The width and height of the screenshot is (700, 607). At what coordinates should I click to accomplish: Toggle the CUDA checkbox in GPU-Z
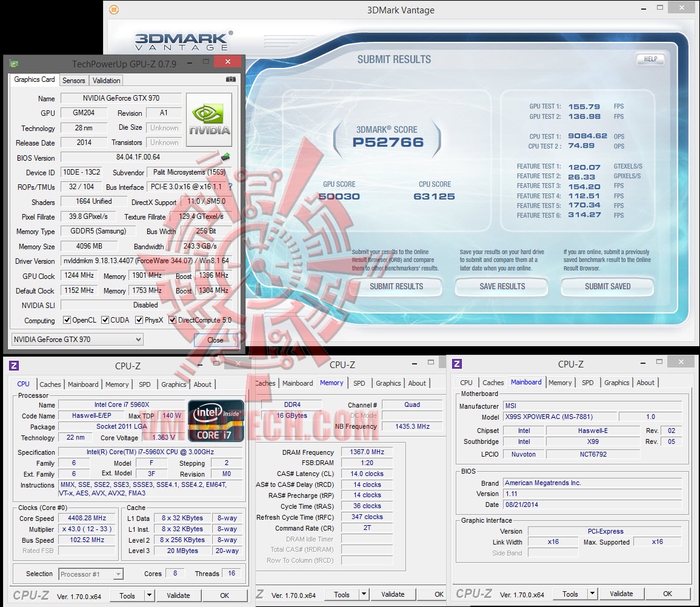point(105,320)
